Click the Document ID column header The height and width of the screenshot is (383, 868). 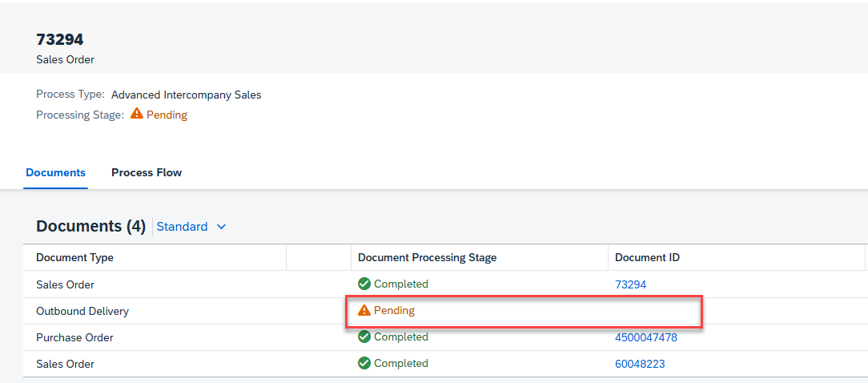pyautogui.click(x=648, y=258)
